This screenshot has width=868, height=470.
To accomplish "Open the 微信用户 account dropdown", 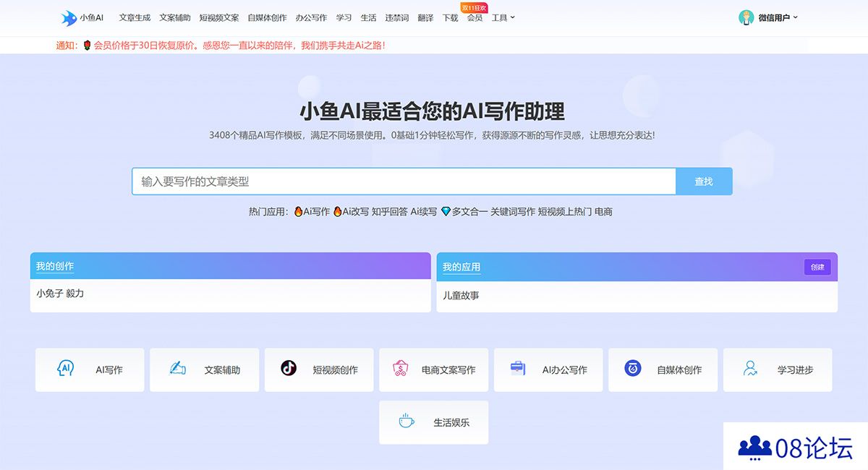I will click(778, 18).
